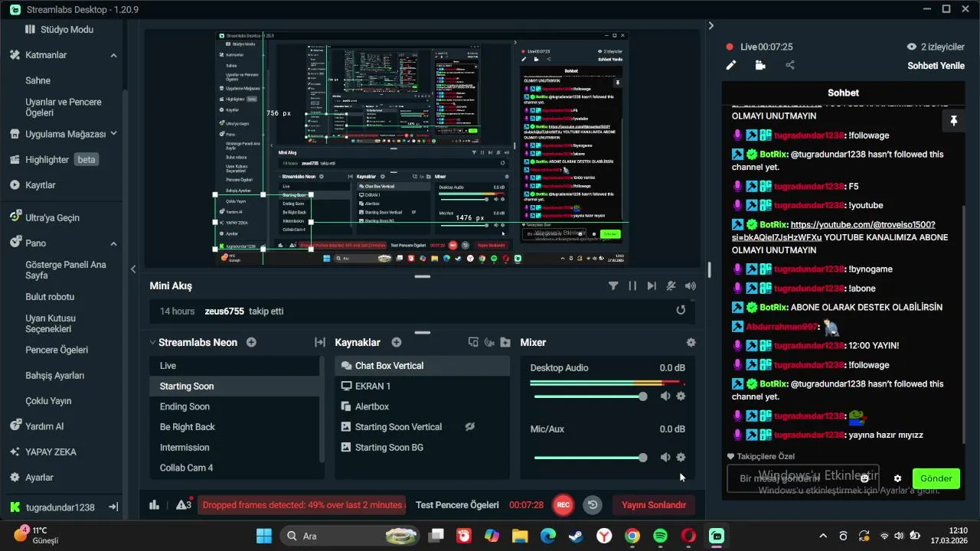Expand the Streamlabs Neon scene collection dropdown
This screenshot has height=551, width=980.
pyautogui.click(x=152, y=343)
